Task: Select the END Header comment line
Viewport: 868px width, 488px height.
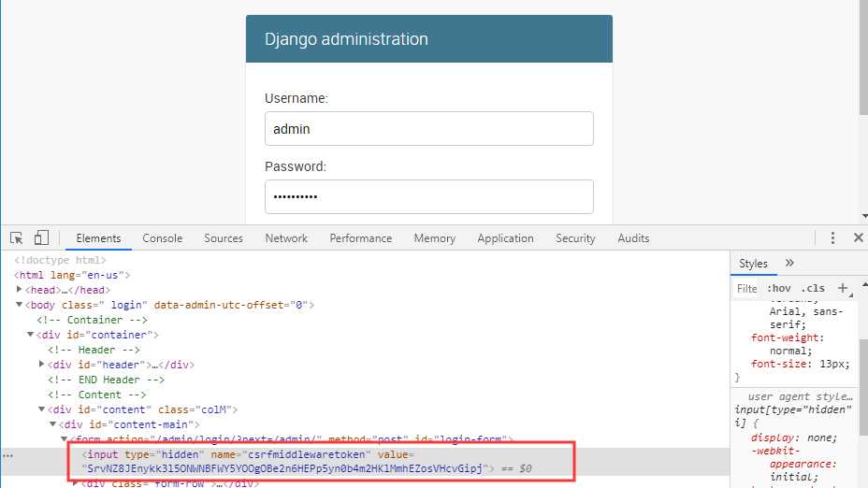Action: [106, 380]
